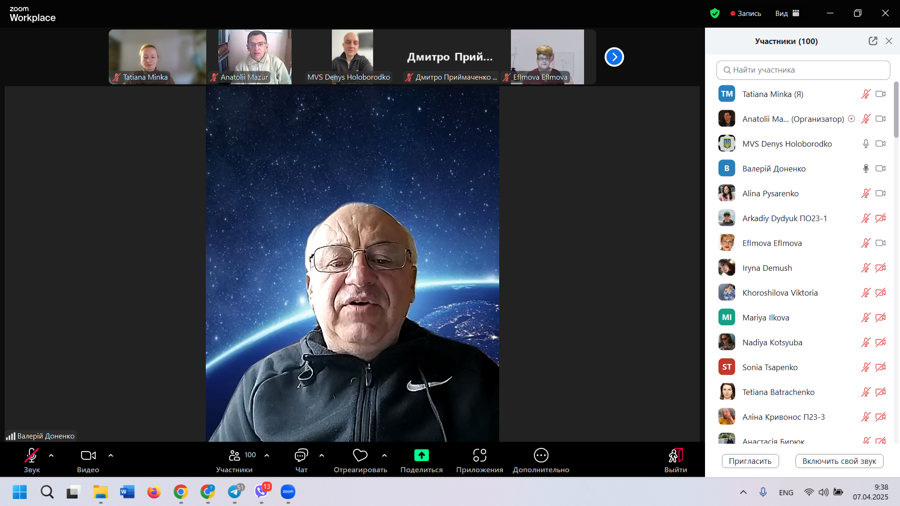900x506 pixels.
Task: Select Аліна Кривонос П23-3 row
Action: pyautogui.click(x=803, y=417)
